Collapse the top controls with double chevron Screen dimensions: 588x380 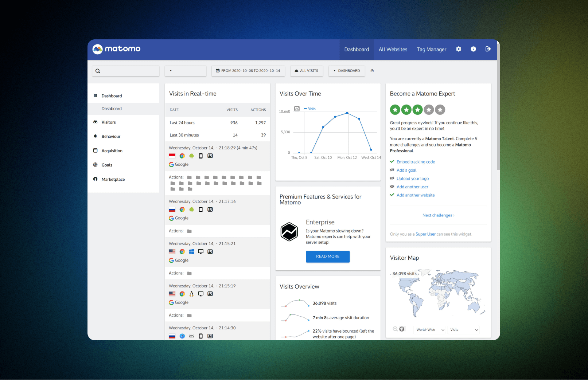[372, 71]
